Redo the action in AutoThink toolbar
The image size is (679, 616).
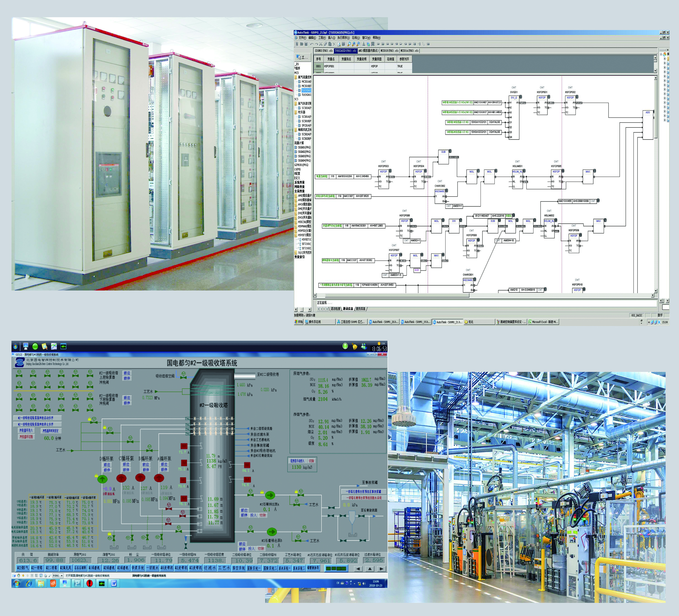pyautogui.click(x=316, y=44)
